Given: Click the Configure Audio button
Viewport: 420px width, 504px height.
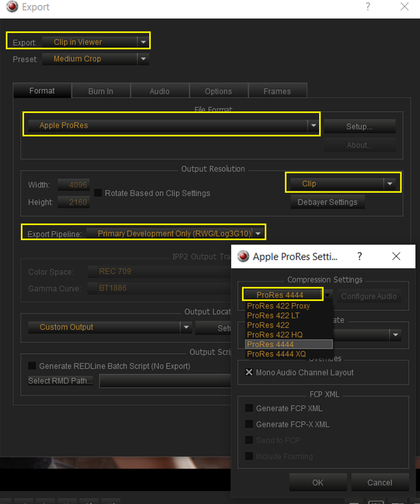Looking at the screenshot, I should coord(369,296).
